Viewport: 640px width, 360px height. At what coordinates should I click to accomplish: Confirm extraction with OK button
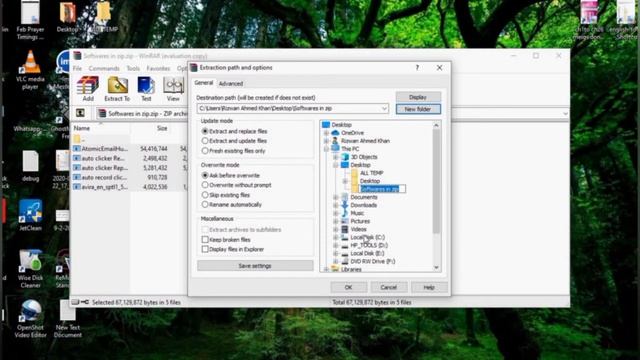point(348,287)
